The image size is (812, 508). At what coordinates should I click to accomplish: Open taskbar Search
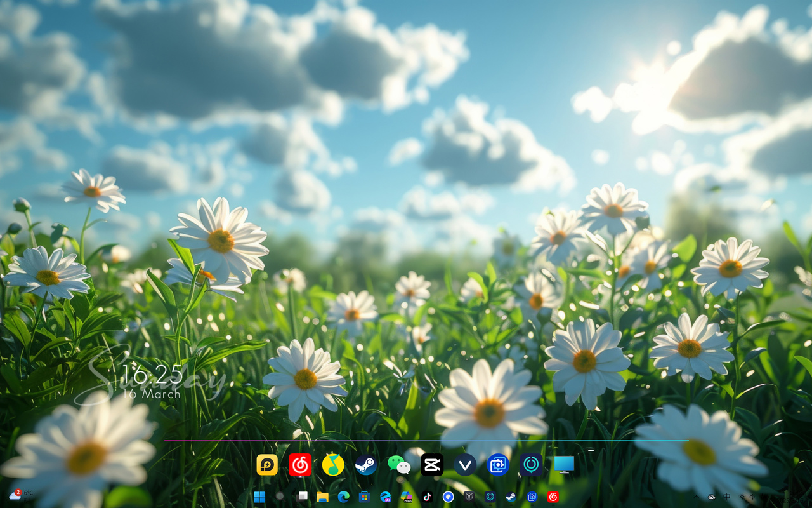pyautogui.click(x=280, y=497)
